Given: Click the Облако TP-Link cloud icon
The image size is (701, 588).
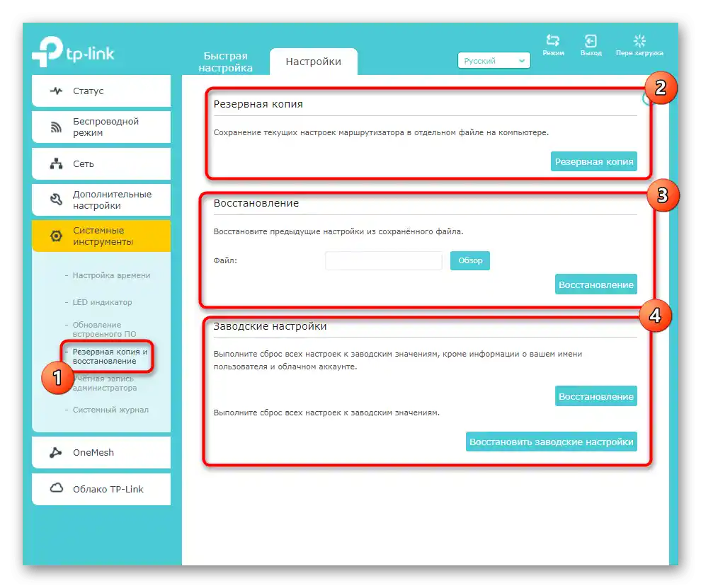Looking at the screenshot, I should [x=57, y=488].
